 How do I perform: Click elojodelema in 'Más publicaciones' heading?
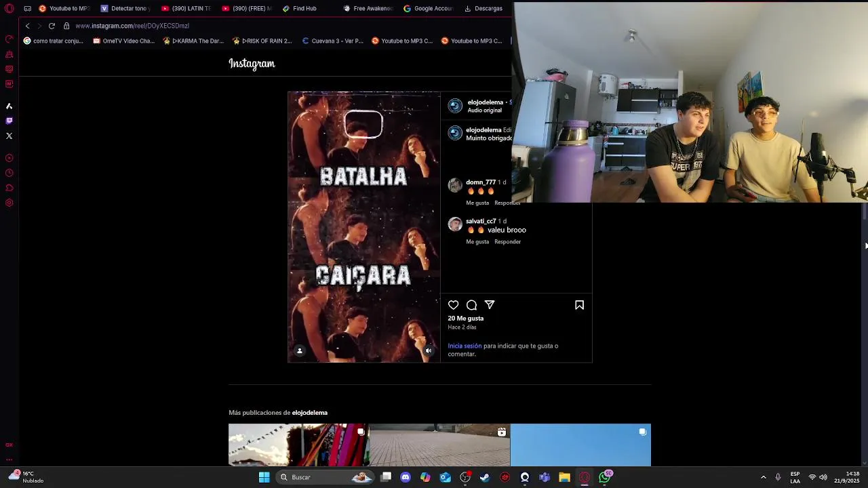pos(310,413)
